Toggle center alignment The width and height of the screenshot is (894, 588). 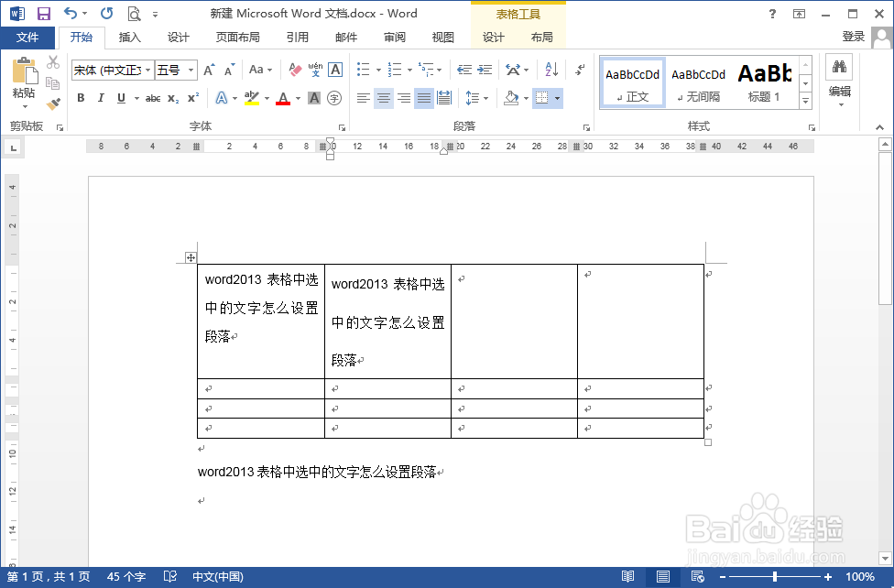[384, 98]
